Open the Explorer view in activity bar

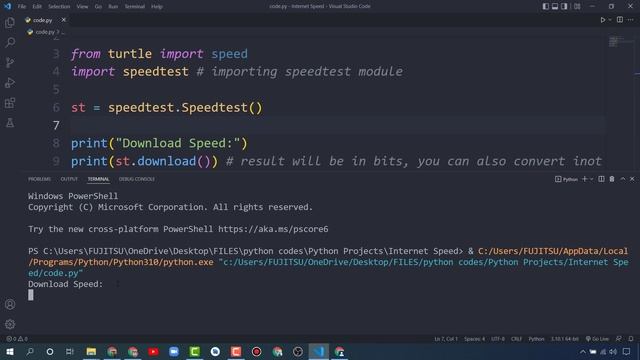pyautogui.click(x=10, y=22)
